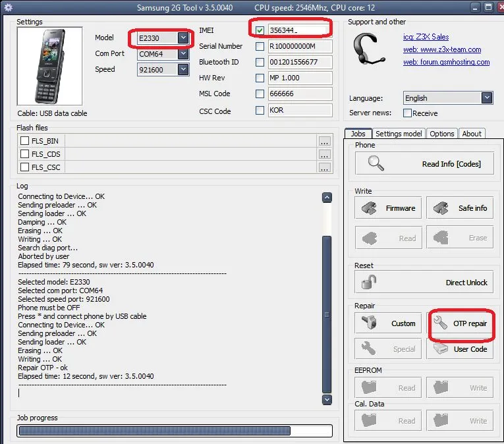Browse for the FLS_CSC file
The height and width of the screenshot is (444, 504).
click(x=324, y=167)
